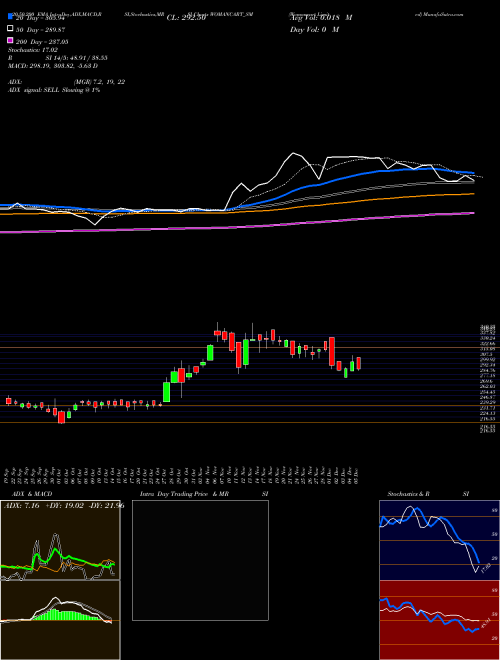The image size is (500, 660).
Task: Click the '292.34' price axis label
Action: coord(487,365)
